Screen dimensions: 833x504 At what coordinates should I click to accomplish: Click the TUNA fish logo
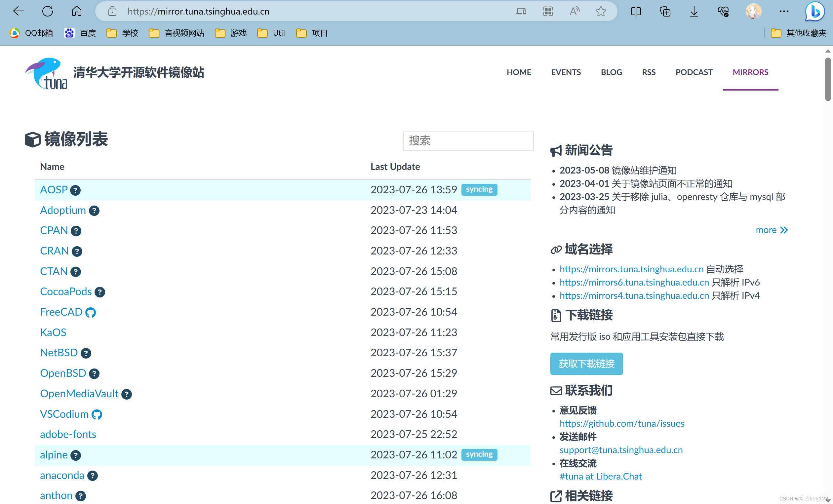click(46, 73)
